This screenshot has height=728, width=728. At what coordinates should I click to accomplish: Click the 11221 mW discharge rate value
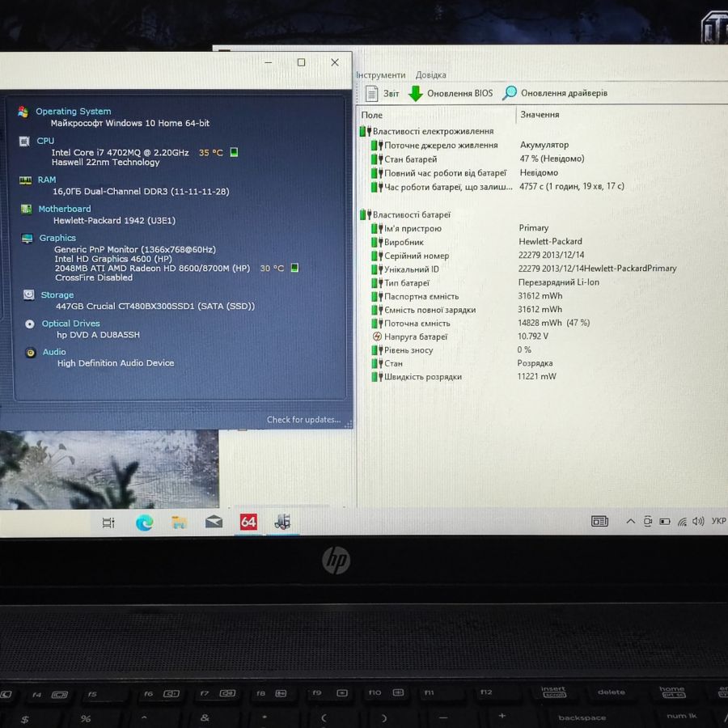(x=536, y=376)
